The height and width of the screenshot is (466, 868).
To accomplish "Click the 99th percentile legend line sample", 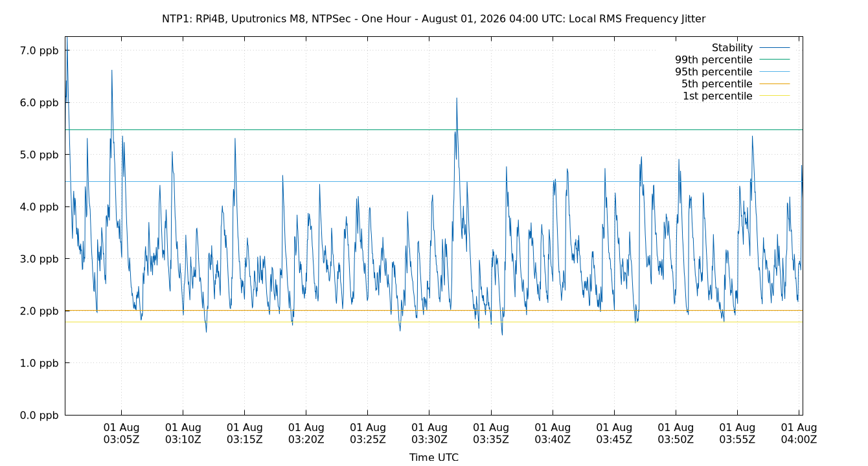I will tap(774, 60).
